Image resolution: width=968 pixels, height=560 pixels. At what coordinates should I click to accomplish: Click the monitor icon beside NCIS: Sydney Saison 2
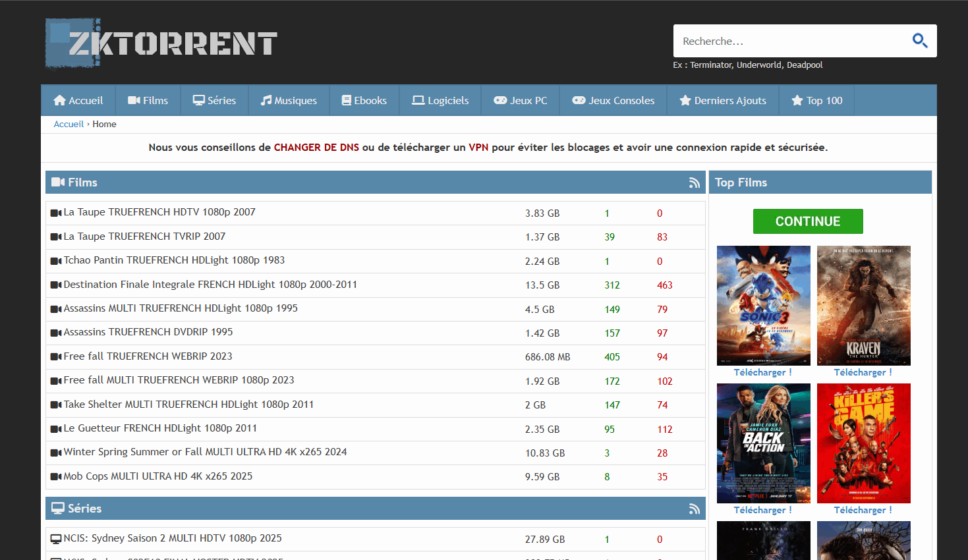click(x=56, y=539)
